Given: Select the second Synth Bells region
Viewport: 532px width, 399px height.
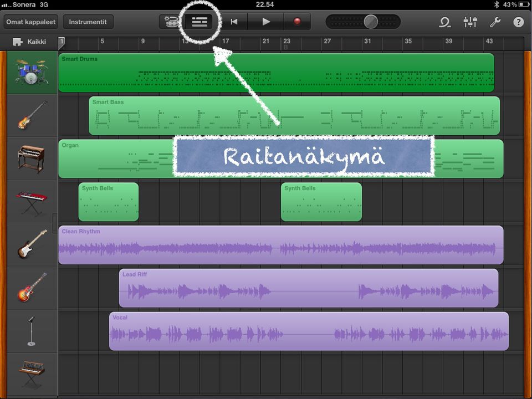Looking at the screenshot, I should pos(321,202).
